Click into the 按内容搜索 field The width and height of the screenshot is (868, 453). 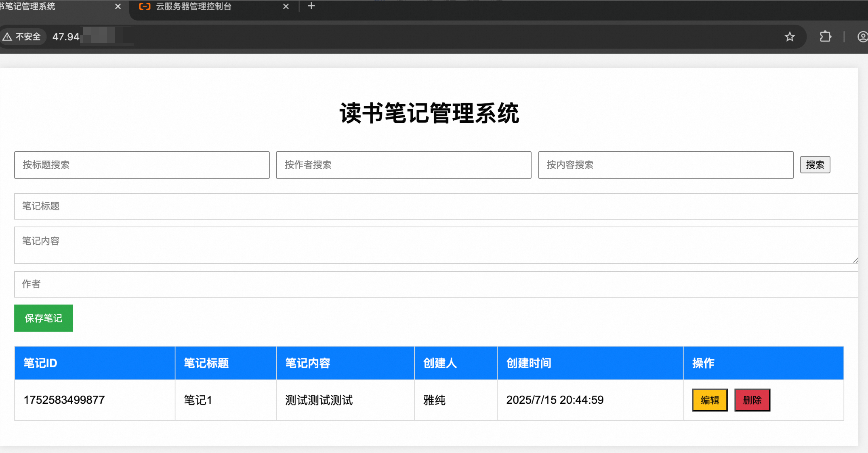click(x=666, y=165)
